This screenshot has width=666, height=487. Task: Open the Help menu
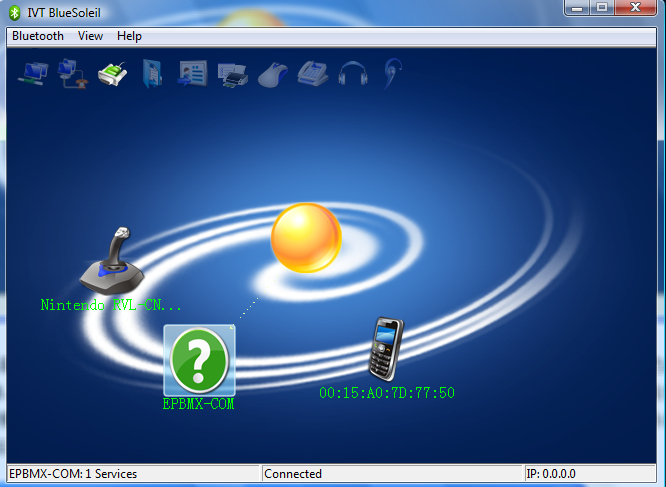(129, 36)
